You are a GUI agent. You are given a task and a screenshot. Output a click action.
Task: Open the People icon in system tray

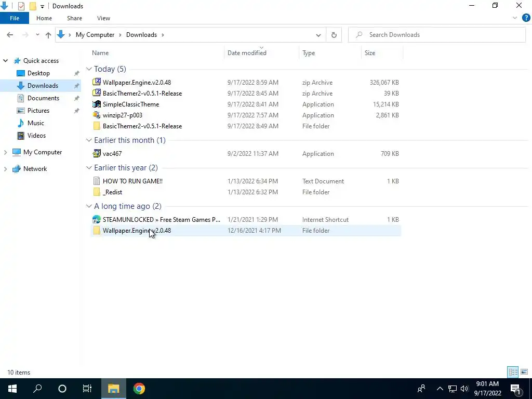[x=421, y=389]
